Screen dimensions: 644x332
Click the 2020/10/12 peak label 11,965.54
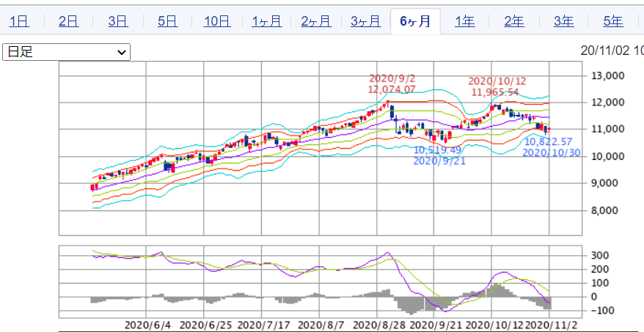click(x=494, y=92)
